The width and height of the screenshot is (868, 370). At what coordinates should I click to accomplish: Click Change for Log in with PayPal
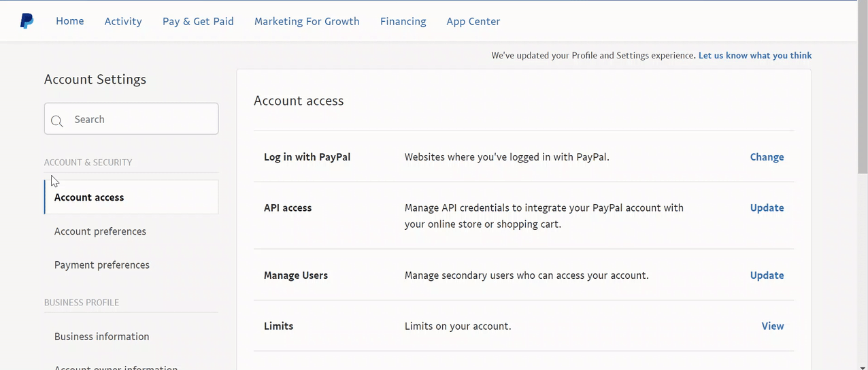767,157
